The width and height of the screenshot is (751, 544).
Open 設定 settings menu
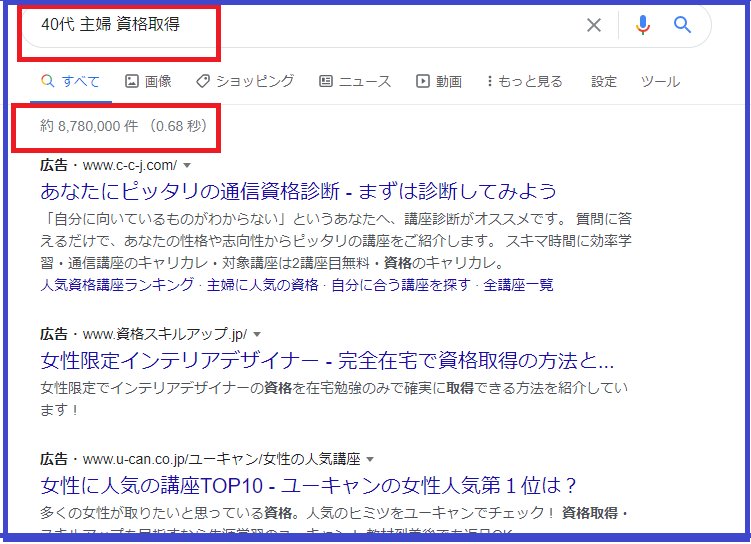pyautogui.click(x=604, y=81)
